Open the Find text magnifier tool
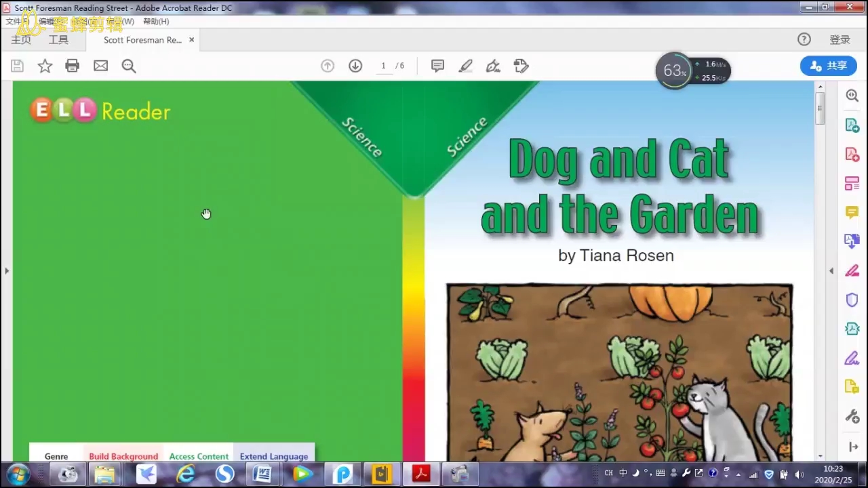The height and width of the screenshot is (488, 868). coord(129,66)
